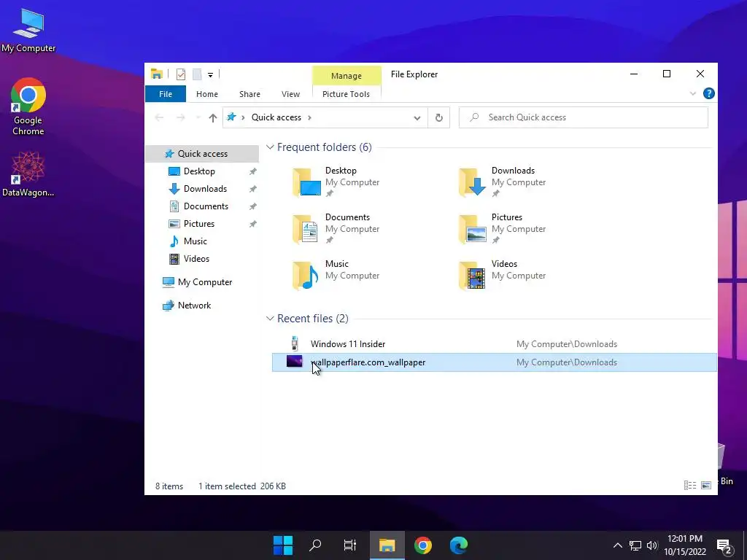Click the Windows 11 Insider file icon

[295, 343]
